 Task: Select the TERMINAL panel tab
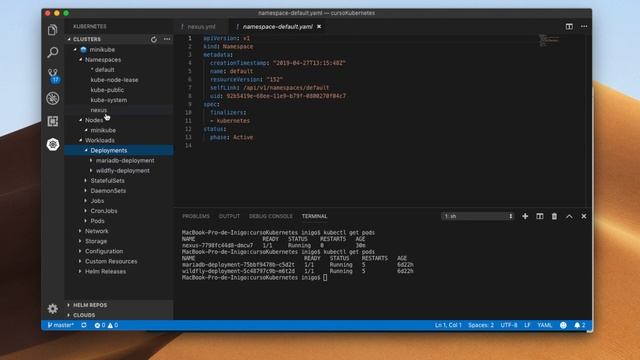[x=314, y=216]
